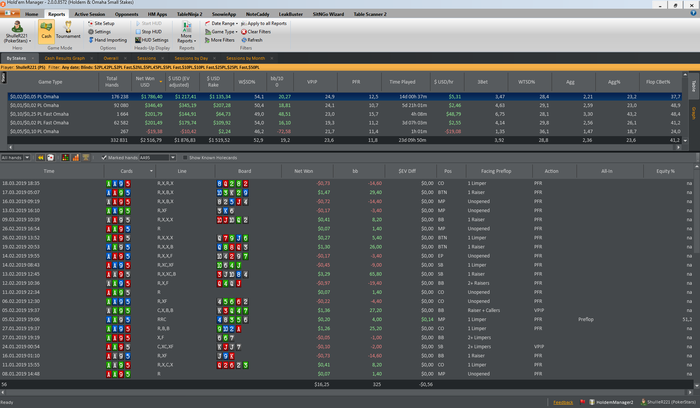Sort hands by Net Won column header
Screen dimensions: 700x408
304,171
